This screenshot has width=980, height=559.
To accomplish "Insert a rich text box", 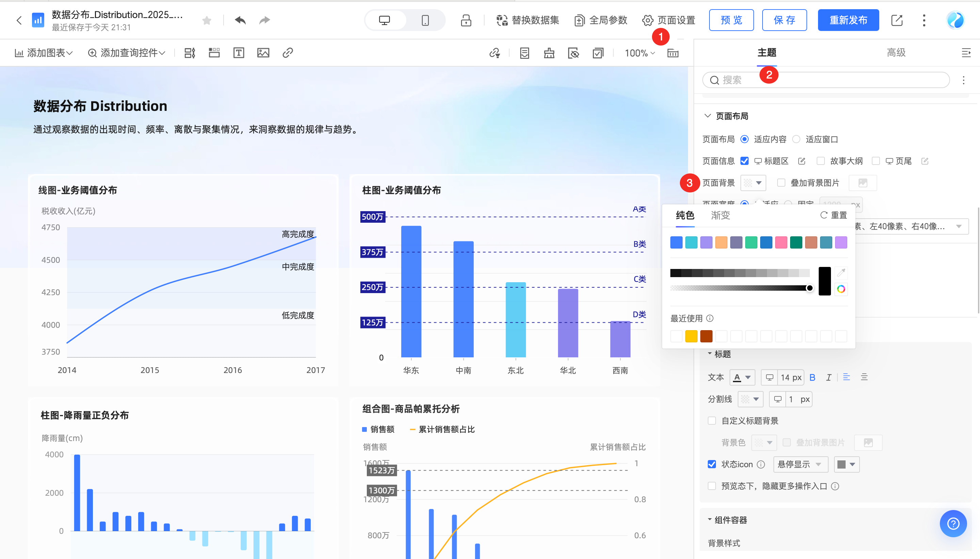I will [239, 53].
